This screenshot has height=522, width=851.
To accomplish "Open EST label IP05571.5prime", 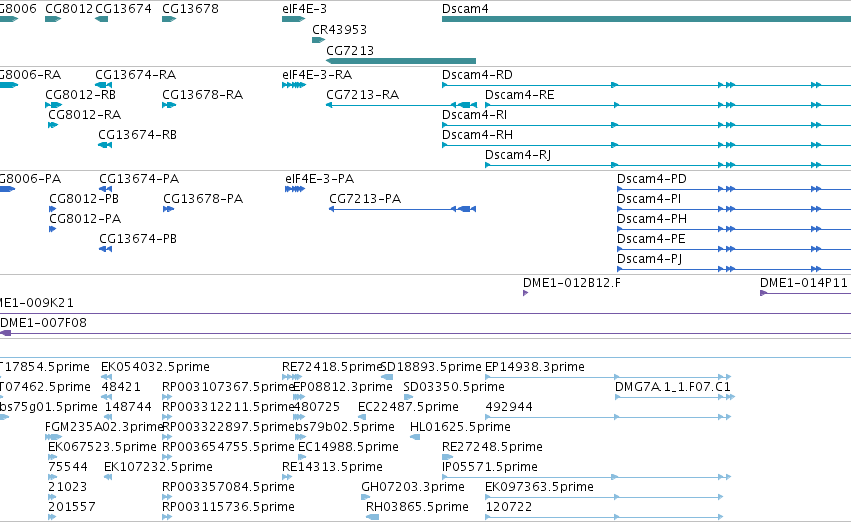I will (x=490, y=467).
